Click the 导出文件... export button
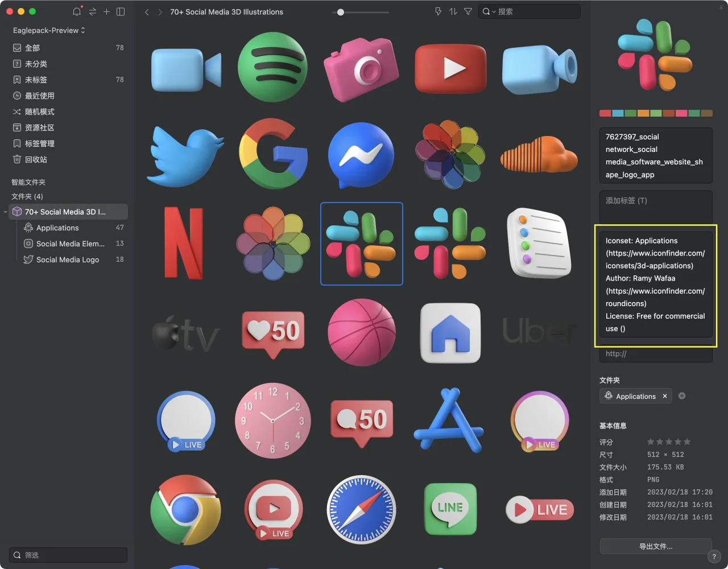The height and width of the screenshot is (569, 728). coord(656,546)
